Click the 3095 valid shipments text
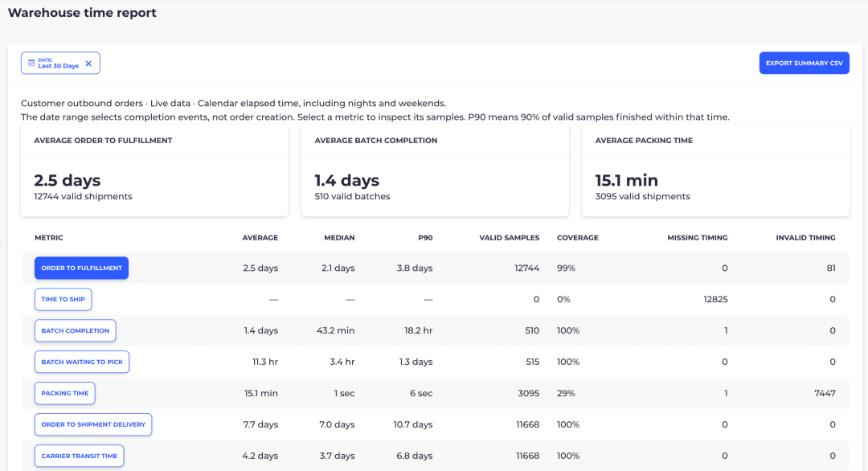Viewport: 868px width, 471px height. coord(643,196)
